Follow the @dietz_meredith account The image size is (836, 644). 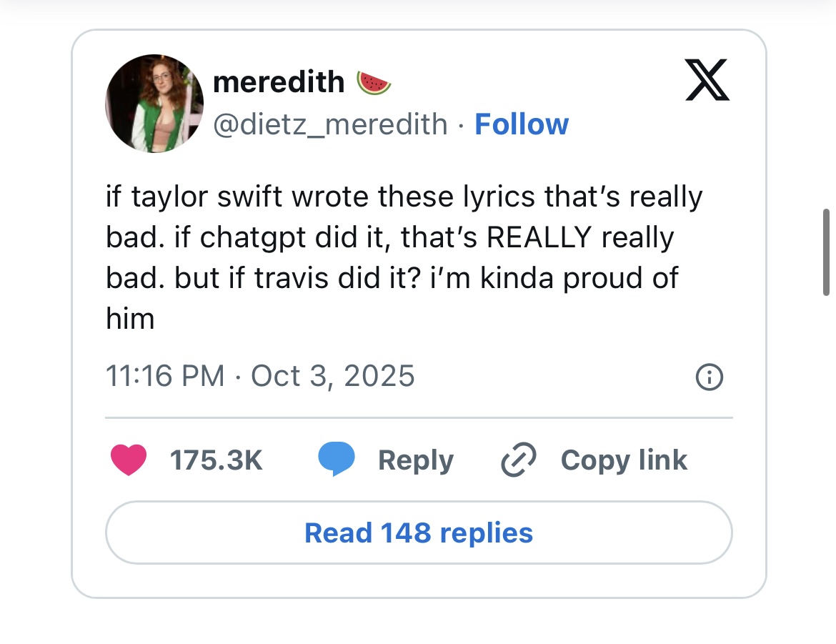(x=521, y=124)
